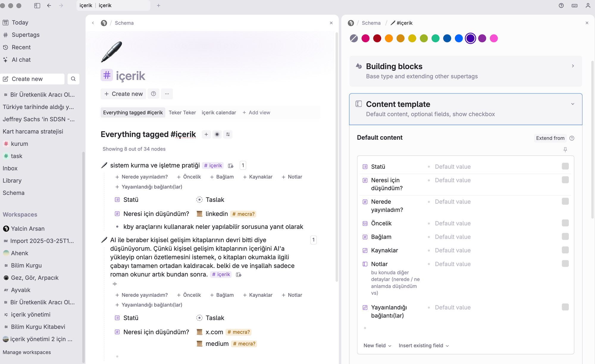Click the sidebar toggle icon
The height and width of the screenshot is (364, 595).
pyautogui.click(x=37, y=5)
